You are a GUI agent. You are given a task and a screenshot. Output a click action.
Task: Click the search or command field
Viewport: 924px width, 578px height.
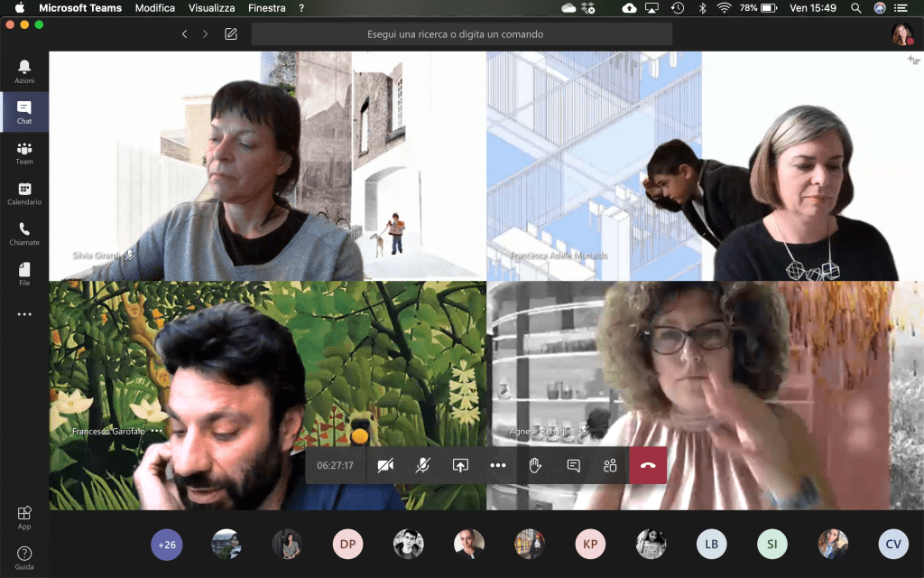coord(461,34)
